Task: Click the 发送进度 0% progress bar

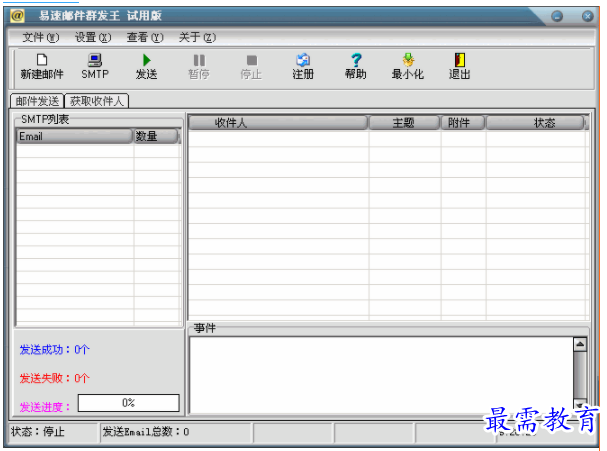Action: tap(129, 403)
